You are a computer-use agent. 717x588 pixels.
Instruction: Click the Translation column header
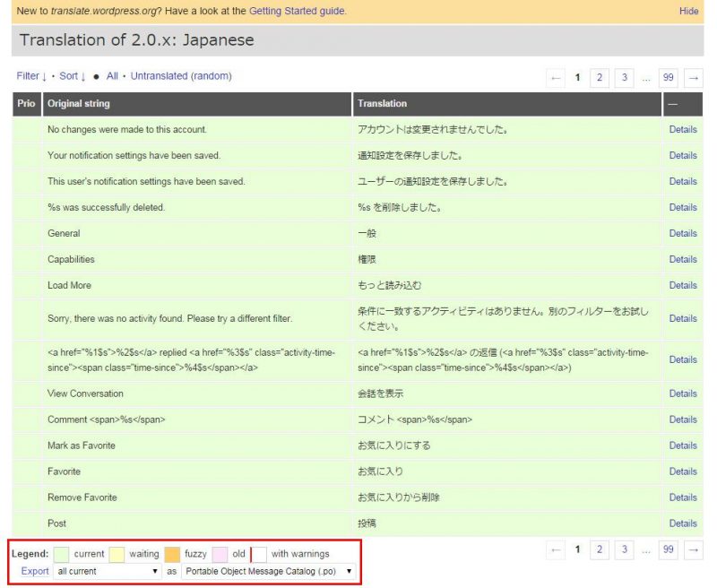pyautogui.click(x=507, y=104)
